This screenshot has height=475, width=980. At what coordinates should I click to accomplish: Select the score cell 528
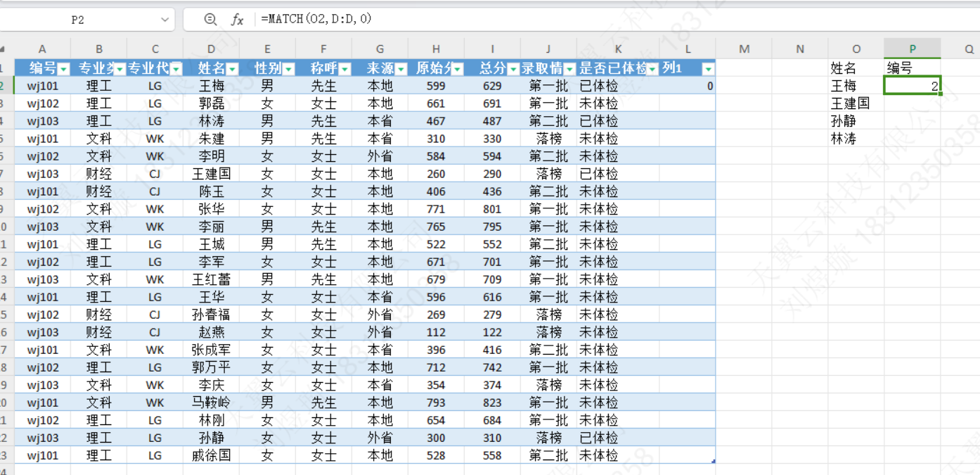(436, 455)
